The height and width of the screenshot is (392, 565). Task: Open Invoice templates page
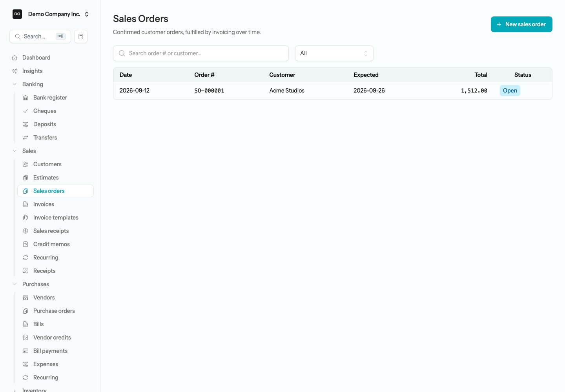(x=55, y=218)
